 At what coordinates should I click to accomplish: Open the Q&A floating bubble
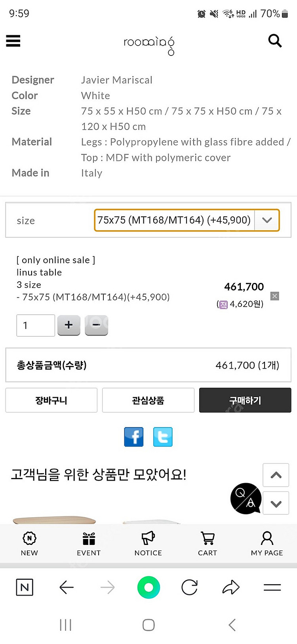click(x=246, y=499)
